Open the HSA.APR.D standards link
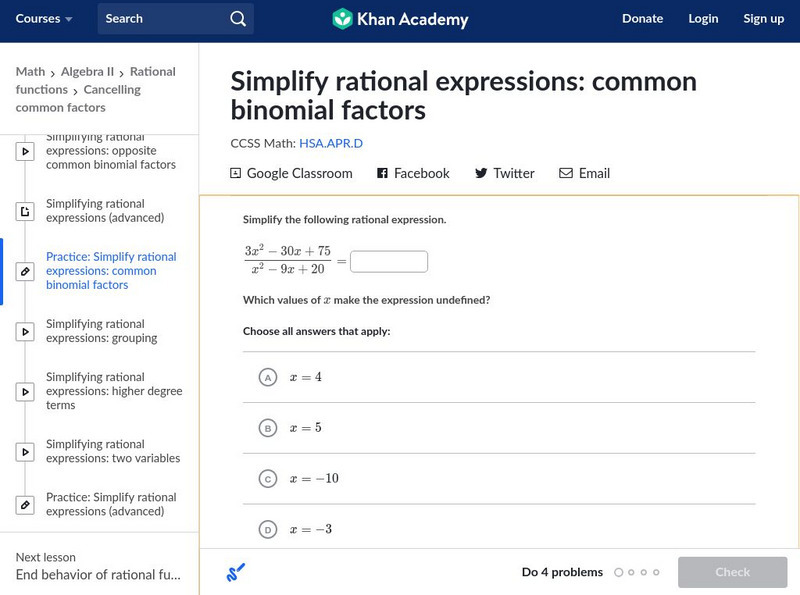This screenshot has width=800, height=595. (331, 143)
